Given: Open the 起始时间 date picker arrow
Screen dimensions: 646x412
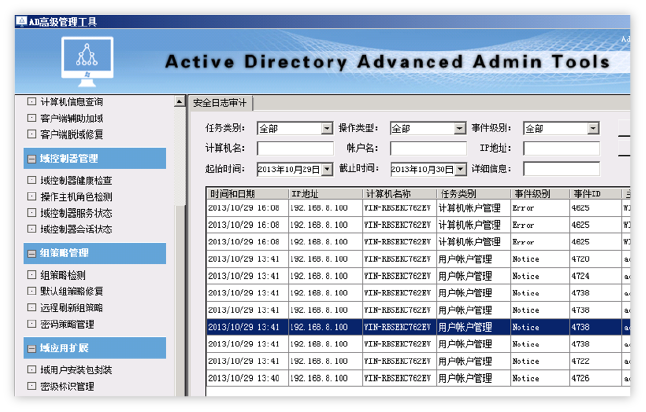Looking at the screenshot, I should pos(327,169).
